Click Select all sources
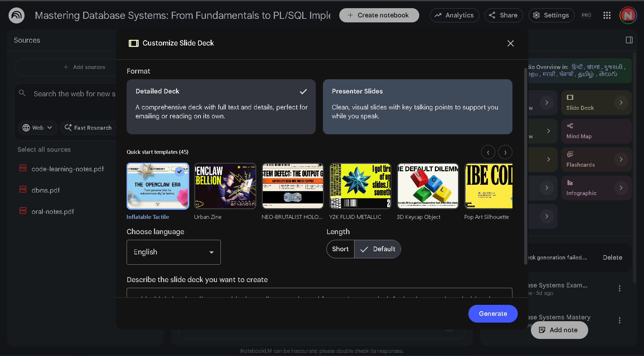 point(44,150)
